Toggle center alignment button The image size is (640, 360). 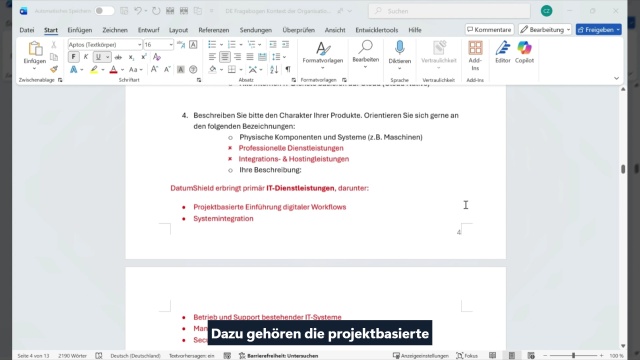(224, 57)
